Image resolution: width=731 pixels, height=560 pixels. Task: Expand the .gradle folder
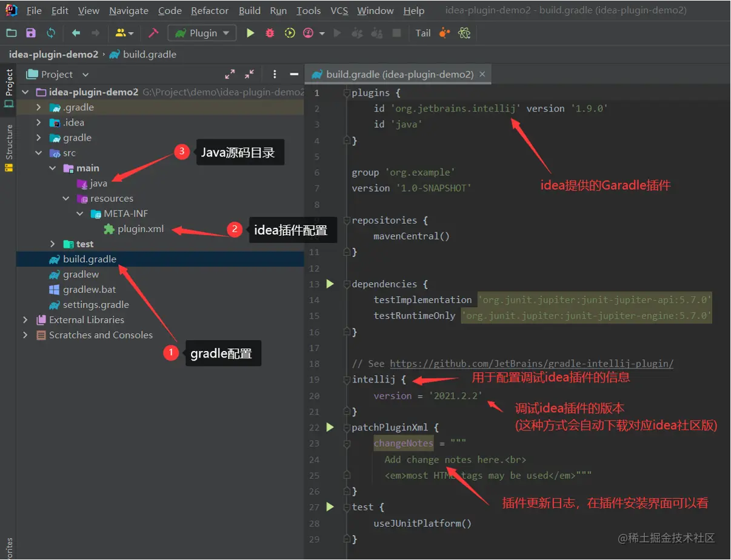pos(39,107)
